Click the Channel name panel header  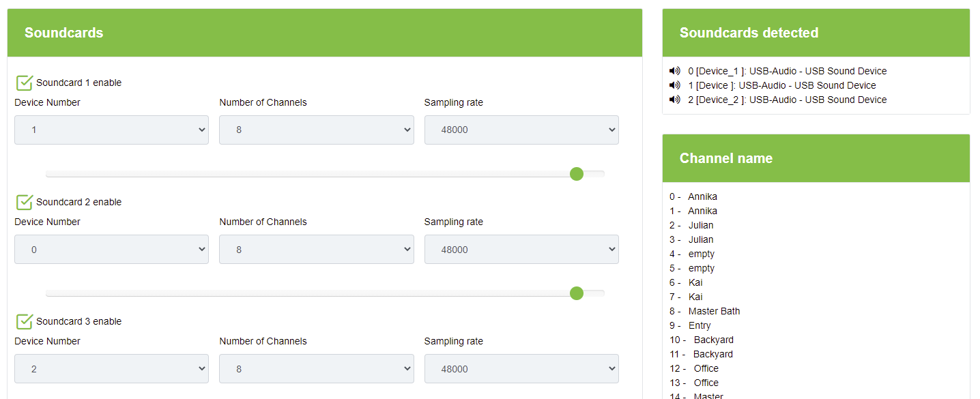click(816, 158)
